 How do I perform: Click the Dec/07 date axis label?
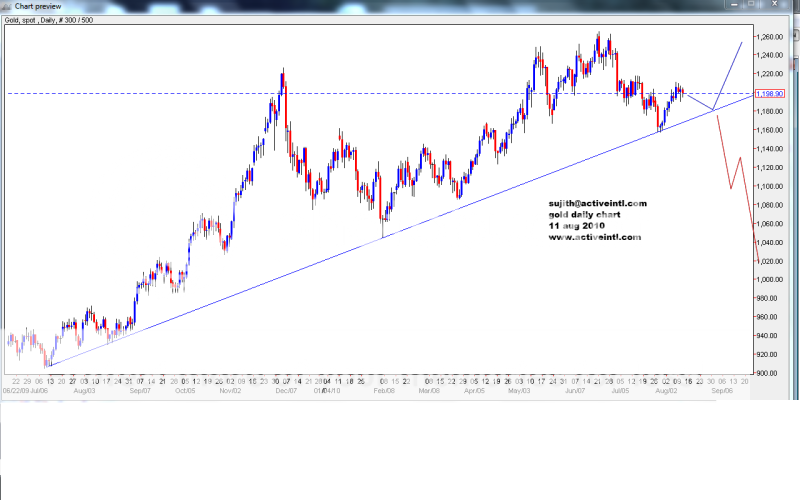pos(286,391)
